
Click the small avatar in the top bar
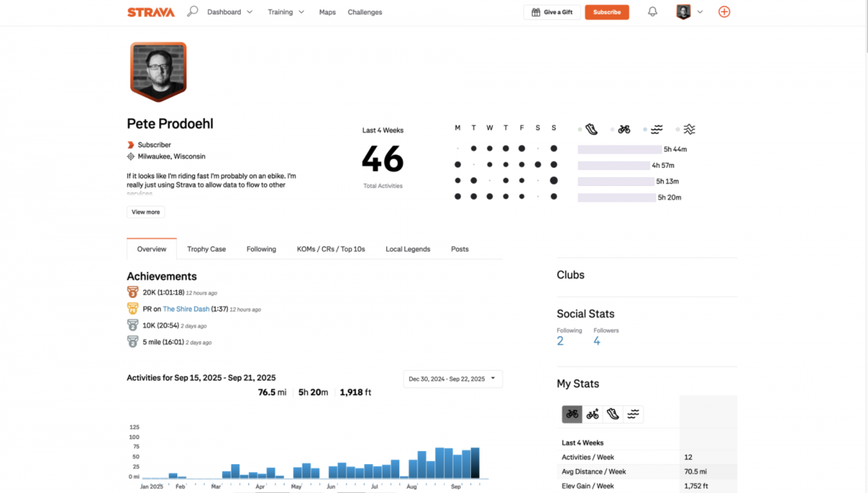684,12
